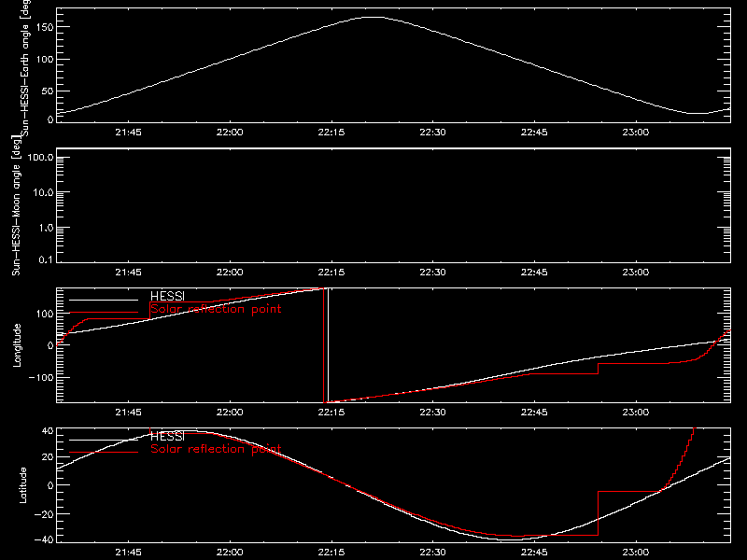Click the 22:00 time label under Earth angle plot
This screenshot has width=747, height=560.
(230, 133)
